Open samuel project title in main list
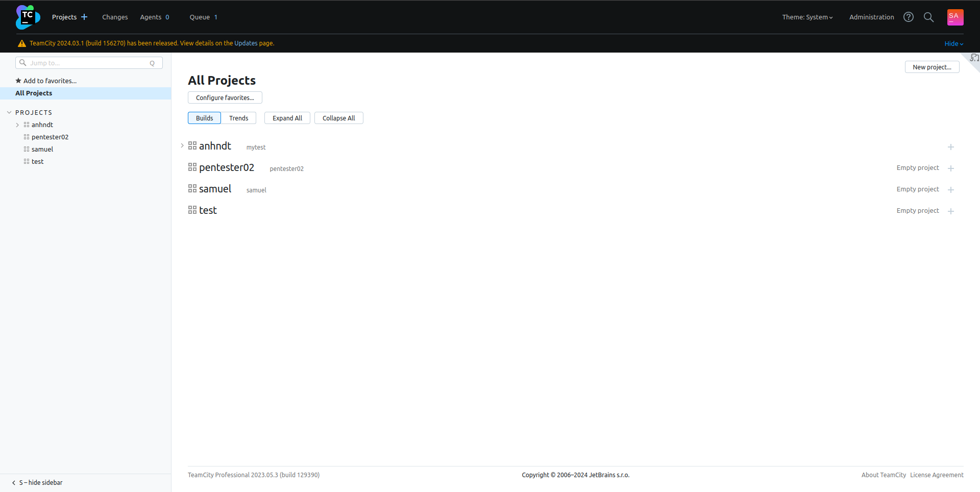Screen dimensions: 980x492 pyautogui.click(x=215, y=189)
